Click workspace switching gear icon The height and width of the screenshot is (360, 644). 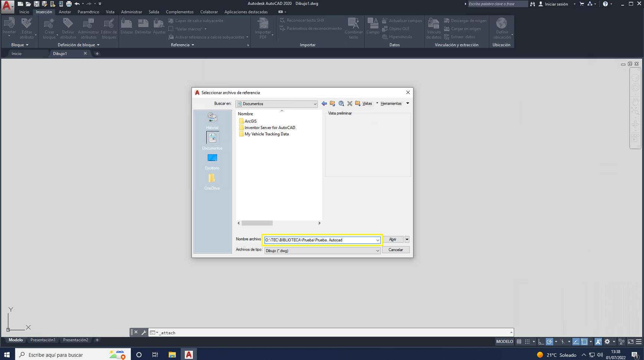pyautogui.click(x=607, y=341)
